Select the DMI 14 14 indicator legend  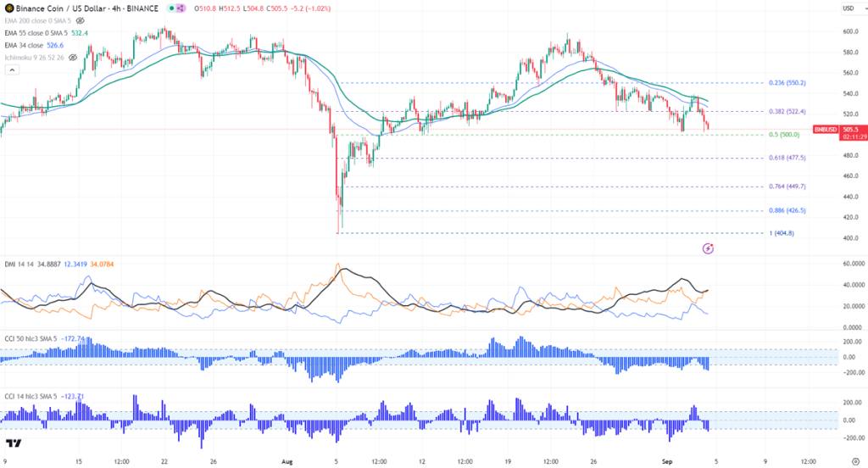[x=19, y=265]
